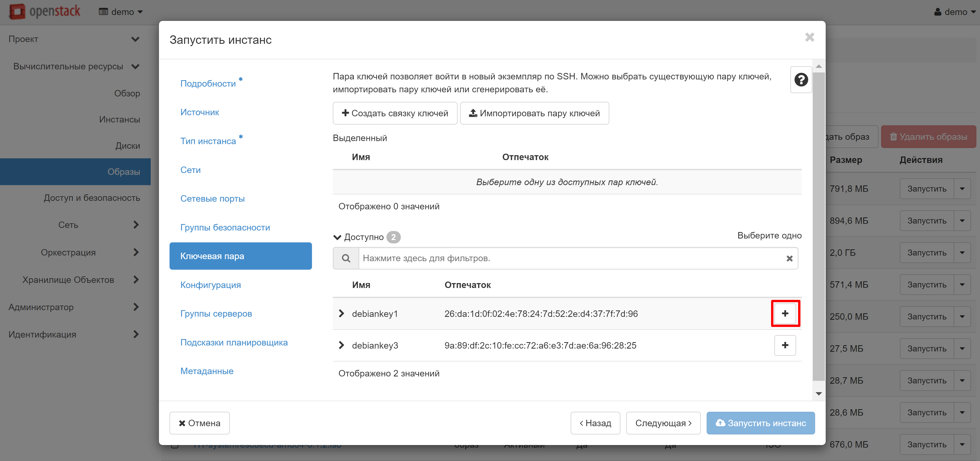This screenshot has height=461, width=980.
Task: Click Запустить инстанс button
Action: [761, 423]
